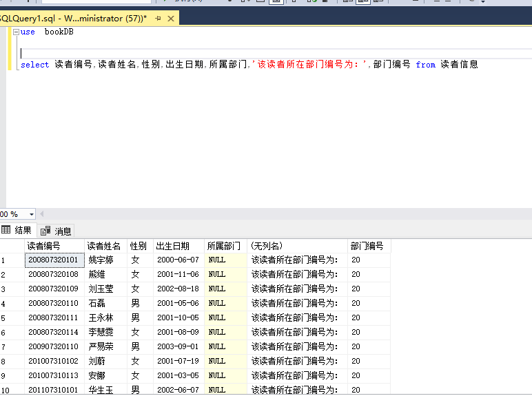
Task: Pin the SQLQuery1.sql tab with the pushpin icon
Action: (158, 19)
